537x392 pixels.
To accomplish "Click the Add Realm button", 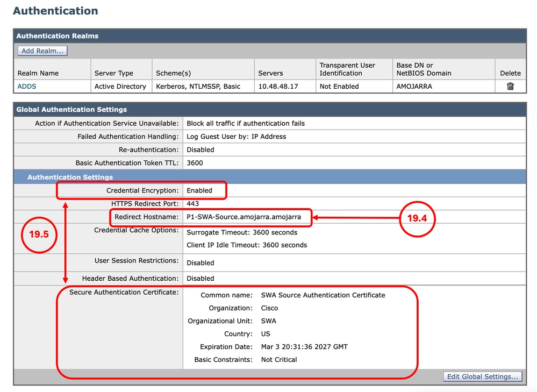I will tap(42, 50).
